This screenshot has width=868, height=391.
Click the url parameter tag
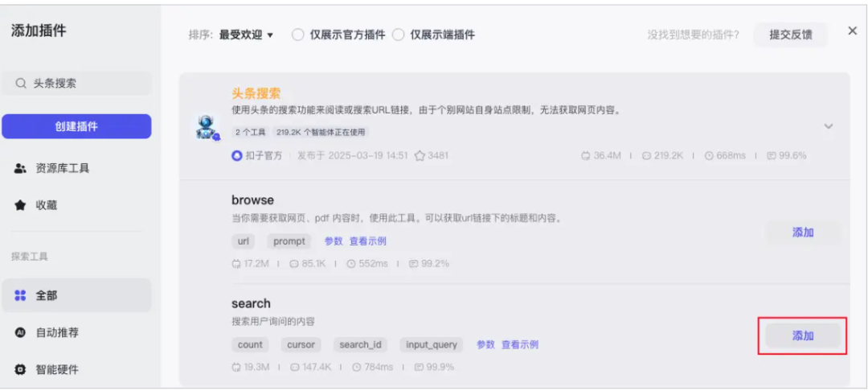[243, 241]
